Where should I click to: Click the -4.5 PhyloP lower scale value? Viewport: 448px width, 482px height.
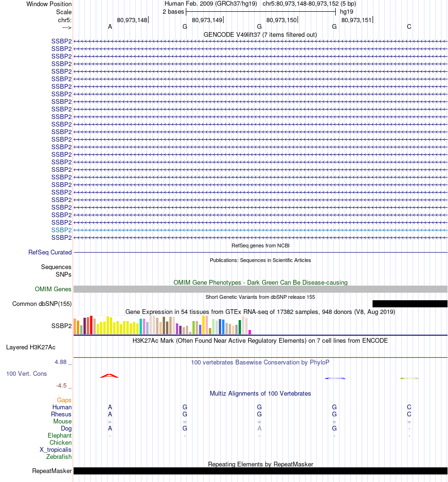point(61,386)
